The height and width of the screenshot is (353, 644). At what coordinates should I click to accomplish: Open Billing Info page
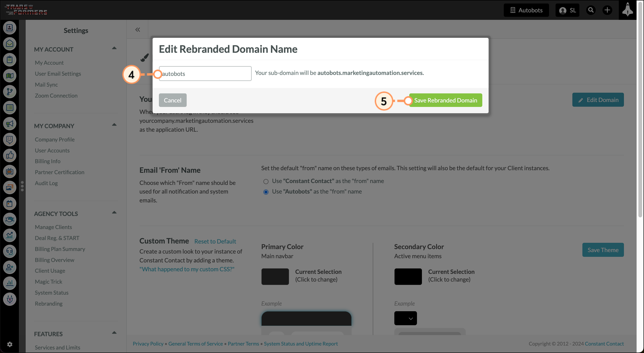click(x=48, y=161)
